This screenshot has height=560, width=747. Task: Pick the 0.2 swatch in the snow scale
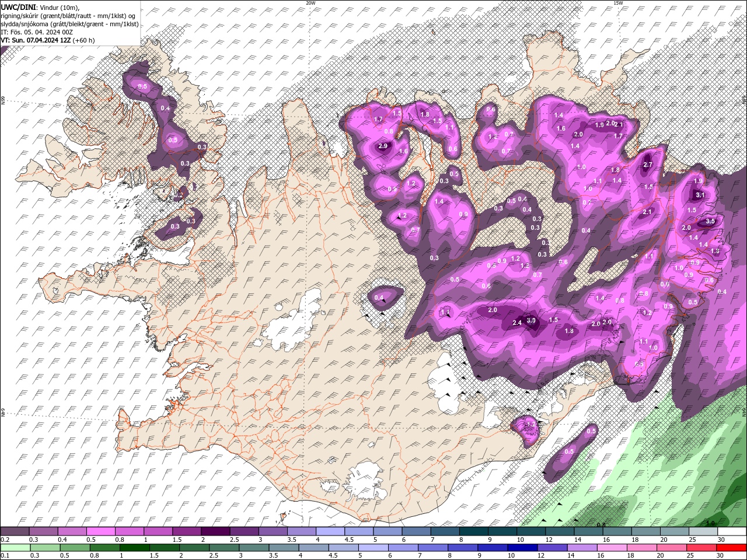pos(15,531)
